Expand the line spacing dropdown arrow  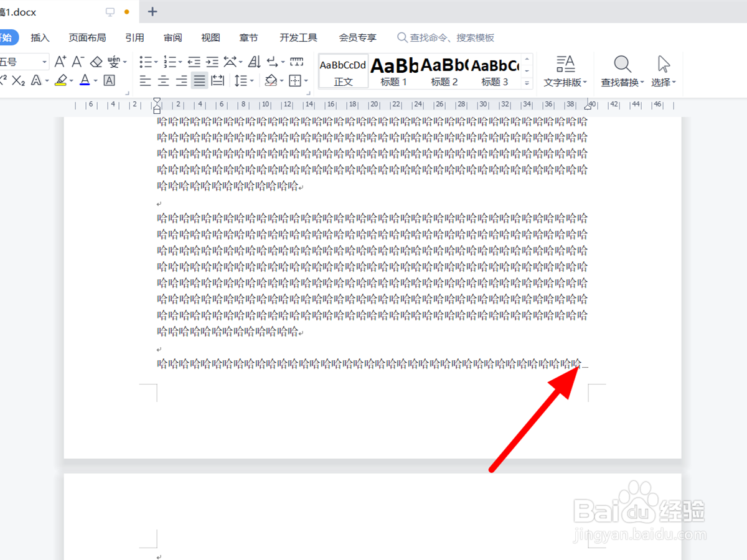point(251,81)
